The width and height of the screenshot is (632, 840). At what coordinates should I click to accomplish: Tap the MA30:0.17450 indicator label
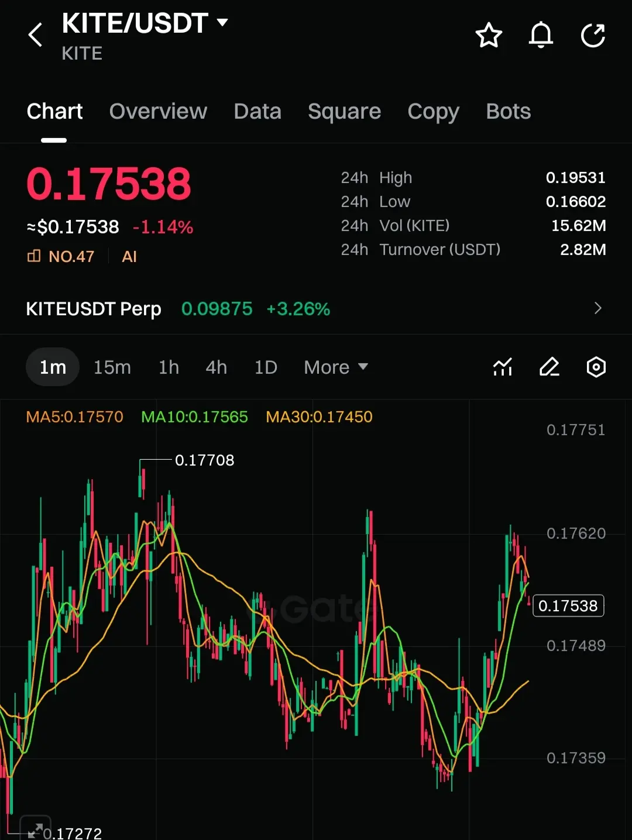319,416
